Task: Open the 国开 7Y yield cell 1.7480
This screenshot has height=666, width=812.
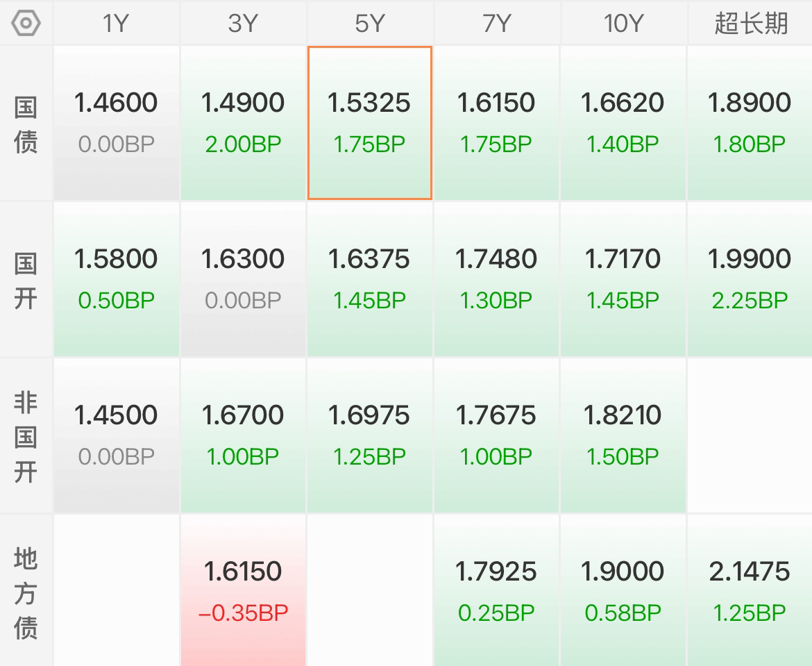Action: pos(496,279)
